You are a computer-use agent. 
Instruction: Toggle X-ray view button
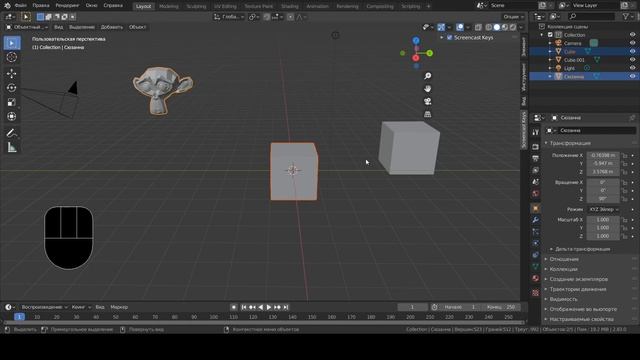click(478, 27)
